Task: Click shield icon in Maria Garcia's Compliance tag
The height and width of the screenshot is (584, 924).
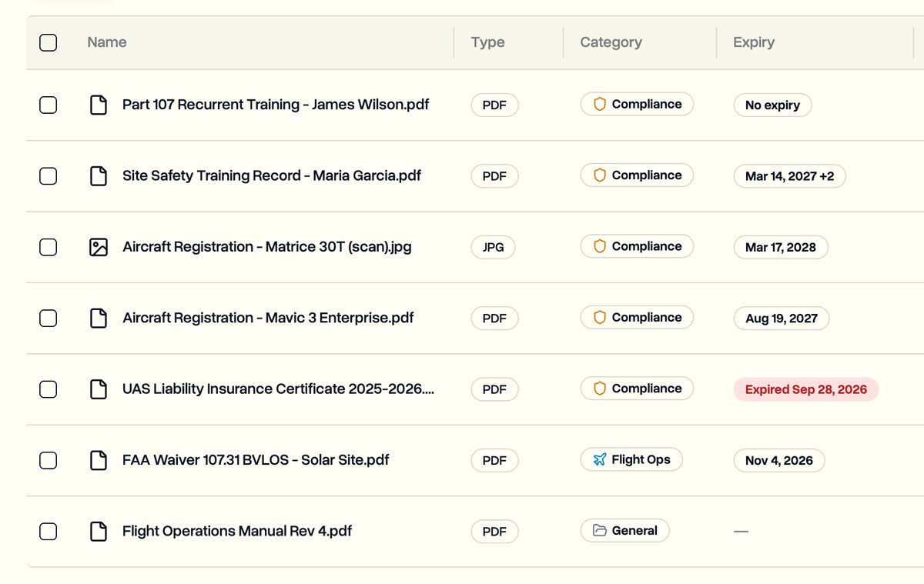Action: pyautogui.click(x=600, y=175)
